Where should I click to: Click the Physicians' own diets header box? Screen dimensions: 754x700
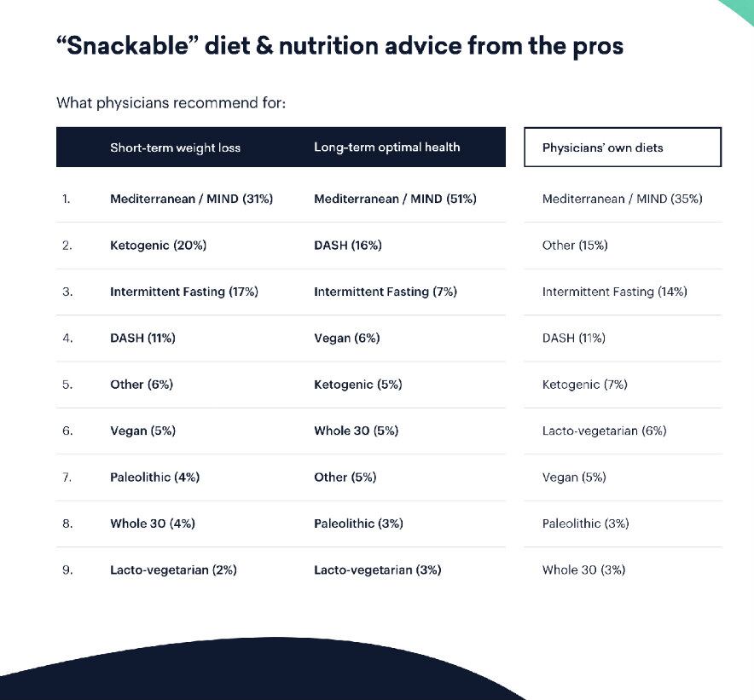tap(622, 148)
